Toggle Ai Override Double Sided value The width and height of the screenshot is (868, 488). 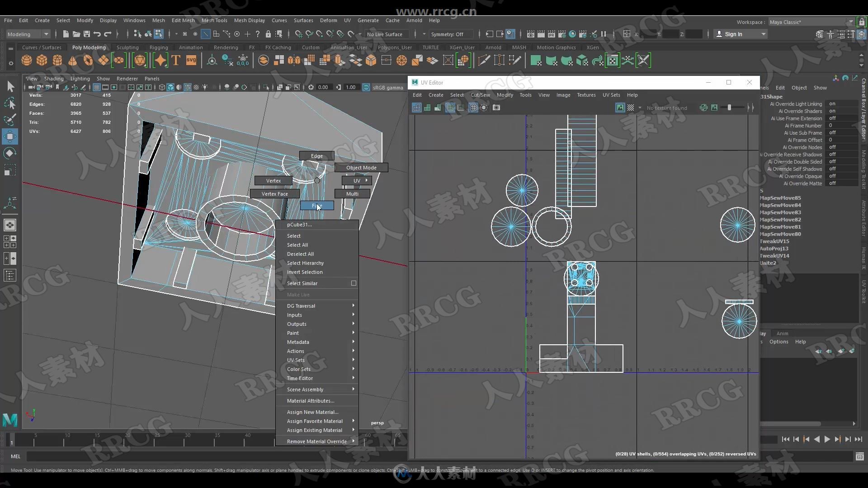pyautogui.click(x=841, y=162)
